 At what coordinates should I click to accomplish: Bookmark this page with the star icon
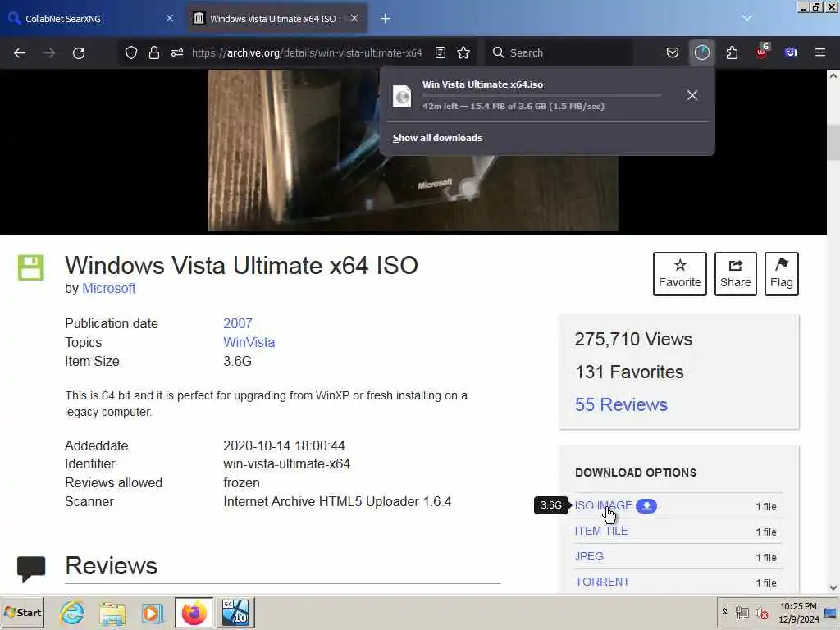(464, 52)
